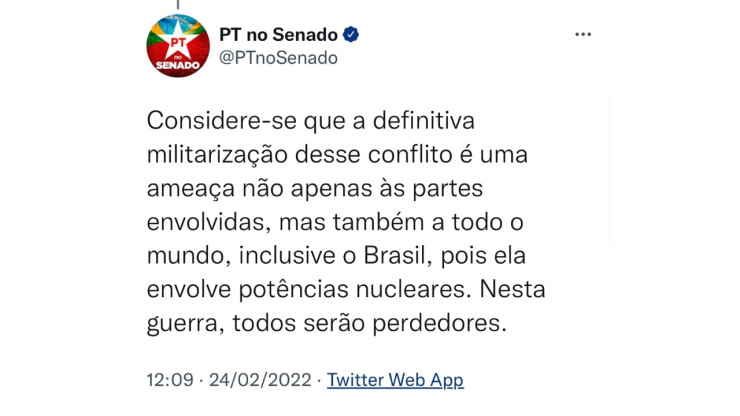The image size is (740, 416).
Task: Click the white star in the avatar logo
Action: pyautogui.click(x=178, y=42)
